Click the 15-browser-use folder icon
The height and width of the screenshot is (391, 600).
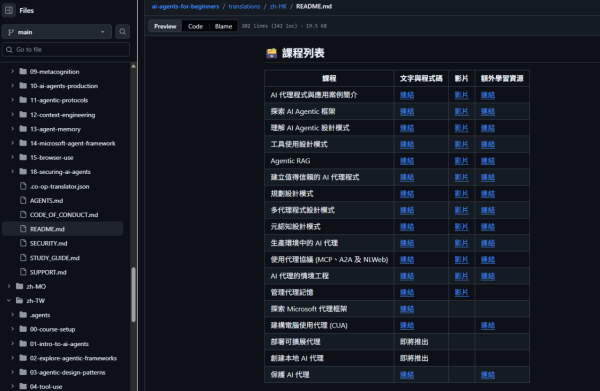pos(23,157)
